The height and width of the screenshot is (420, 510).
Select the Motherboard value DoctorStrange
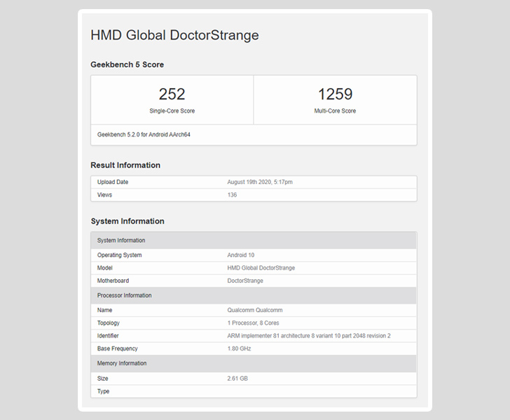point(245,281)
